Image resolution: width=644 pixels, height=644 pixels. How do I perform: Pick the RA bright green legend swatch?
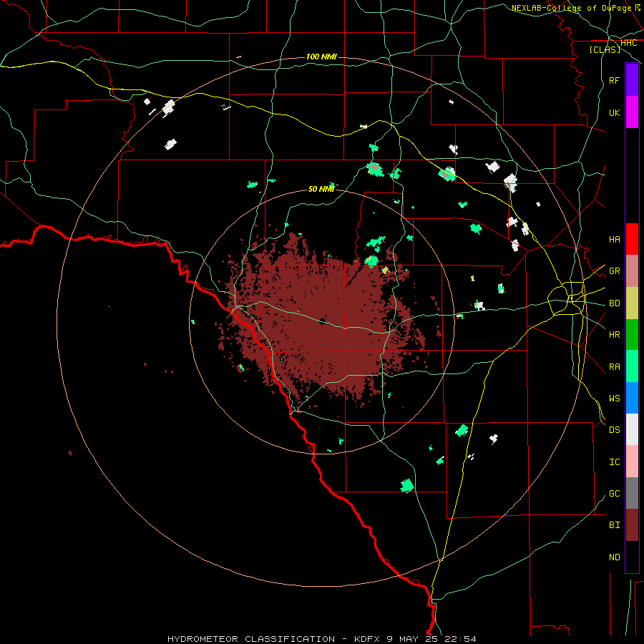(x=632, y=366)
